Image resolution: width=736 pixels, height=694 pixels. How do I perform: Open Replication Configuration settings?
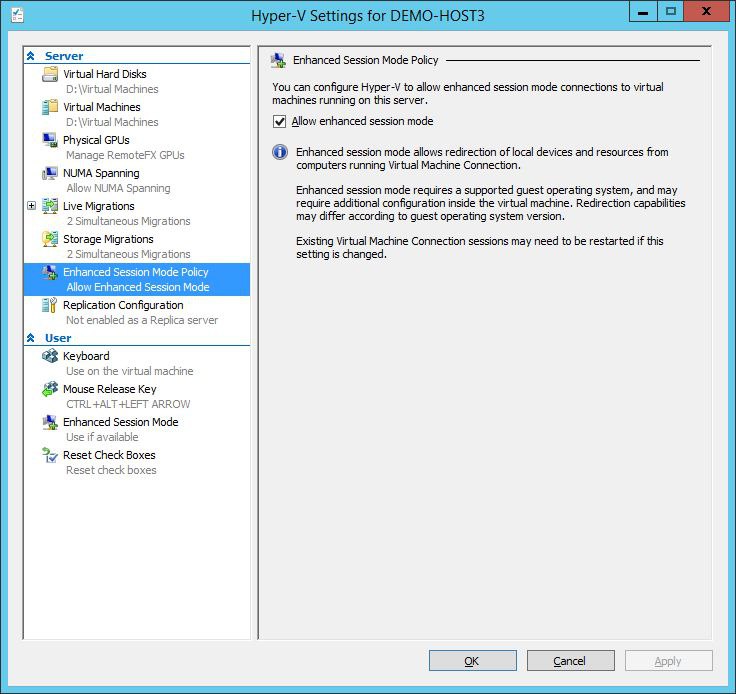(x=123, y=305)
